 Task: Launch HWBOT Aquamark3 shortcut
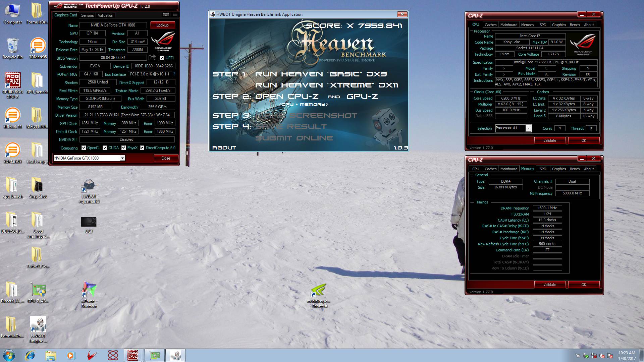click(x=89, y=191)
